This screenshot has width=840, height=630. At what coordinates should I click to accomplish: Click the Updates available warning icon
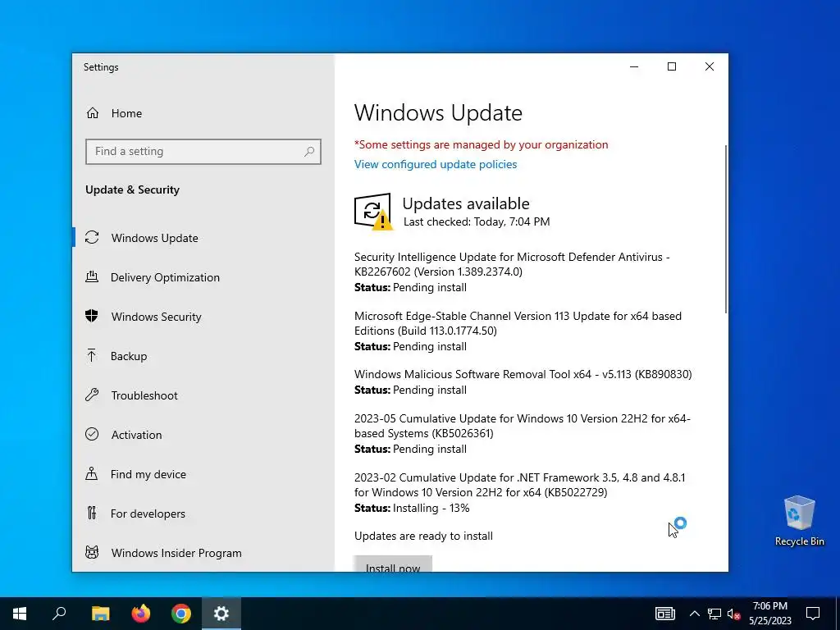pyautogui.click(x=373, y=212)
